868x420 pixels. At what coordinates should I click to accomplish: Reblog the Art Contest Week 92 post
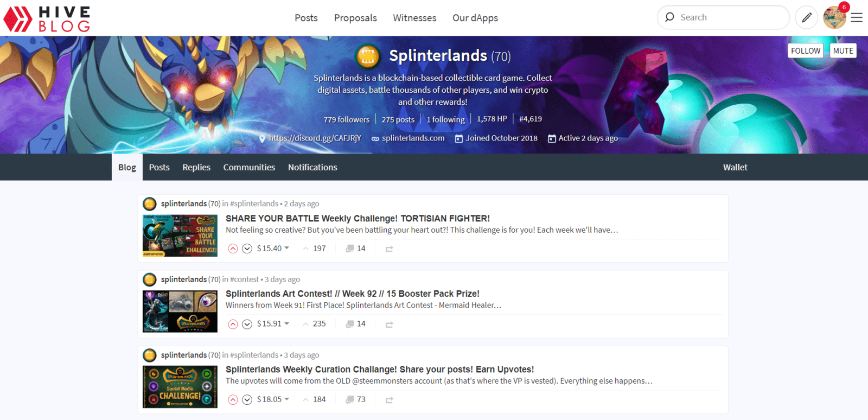pos(389,324)
